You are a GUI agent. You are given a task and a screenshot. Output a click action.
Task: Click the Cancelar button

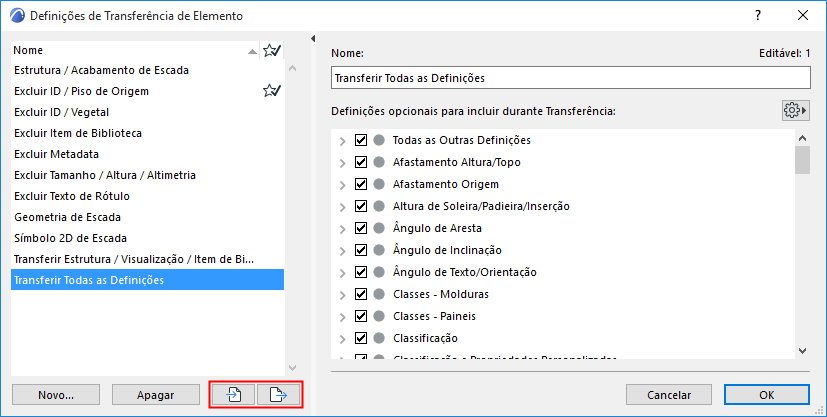[x=660, y=395]
